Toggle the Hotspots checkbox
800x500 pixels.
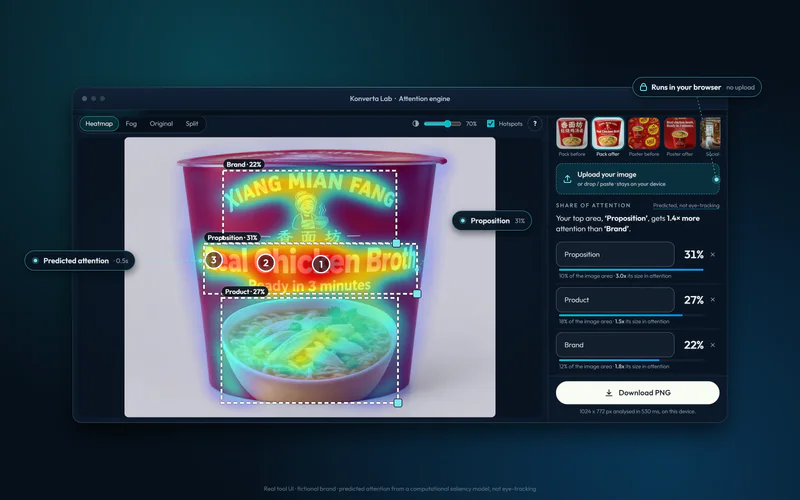tap(491, 123)
